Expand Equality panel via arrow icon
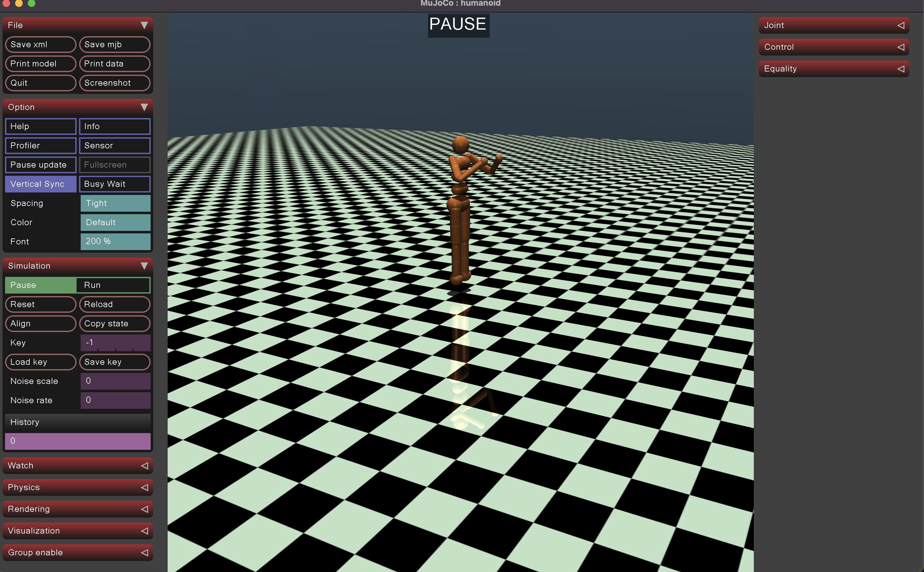 pos(901,69)
